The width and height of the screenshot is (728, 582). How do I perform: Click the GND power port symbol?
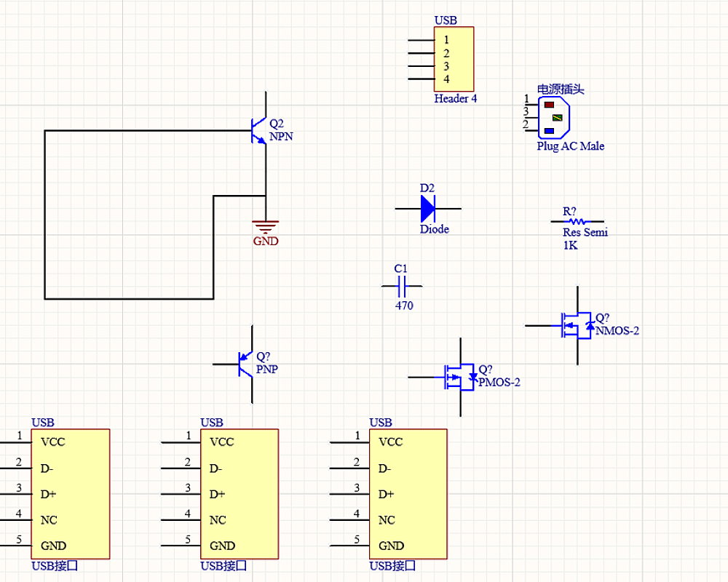pyautogui.click(x=266, y=226)
